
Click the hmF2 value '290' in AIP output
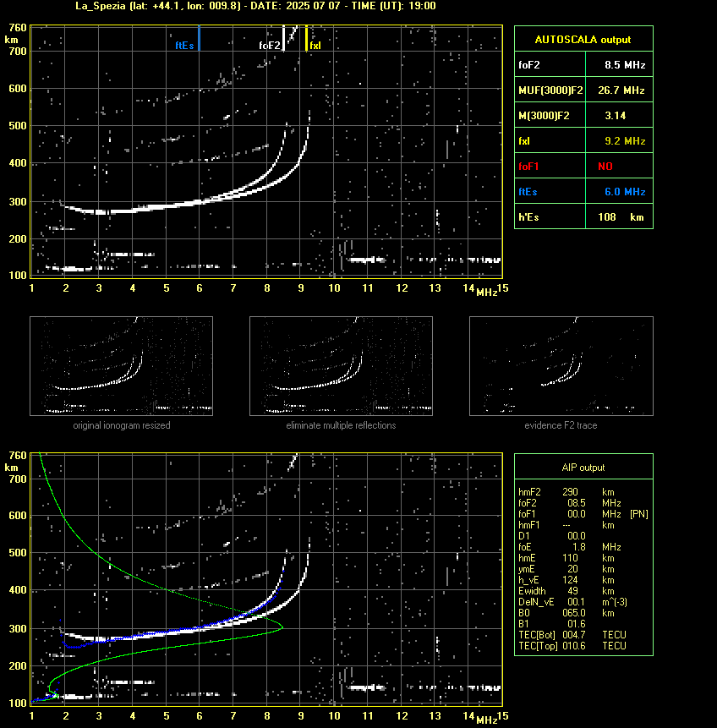570,492
